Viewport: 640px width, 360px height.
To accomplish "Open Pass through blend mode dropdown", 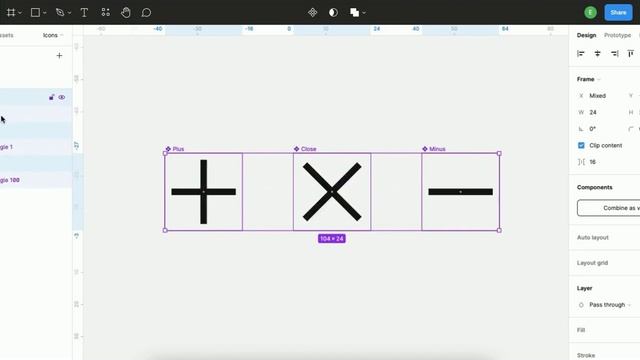I will click(610, 305).
